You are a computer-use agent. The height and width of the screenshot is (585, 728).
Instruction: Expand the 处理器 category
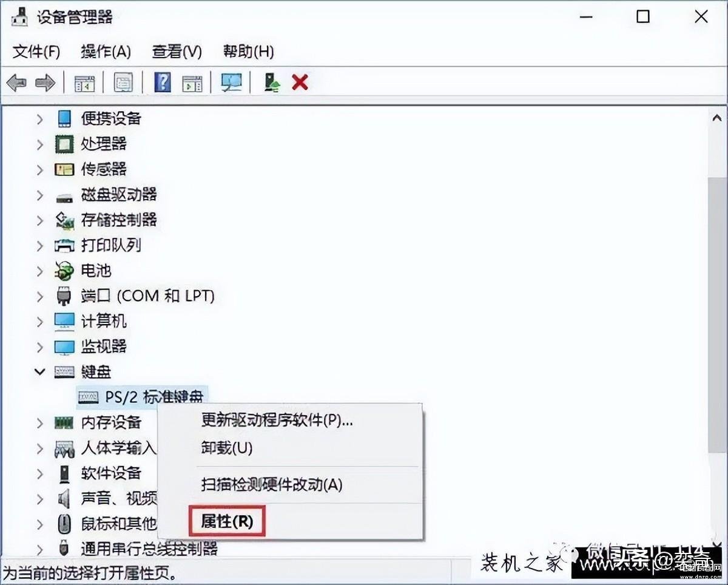[x=40, y=144]
